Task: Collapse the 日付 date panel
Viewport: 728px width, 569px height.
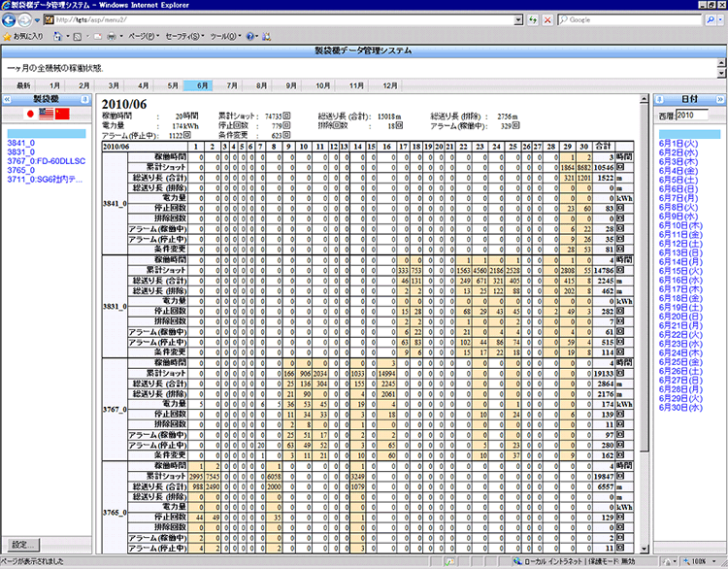Action: (x=719, y=99)
